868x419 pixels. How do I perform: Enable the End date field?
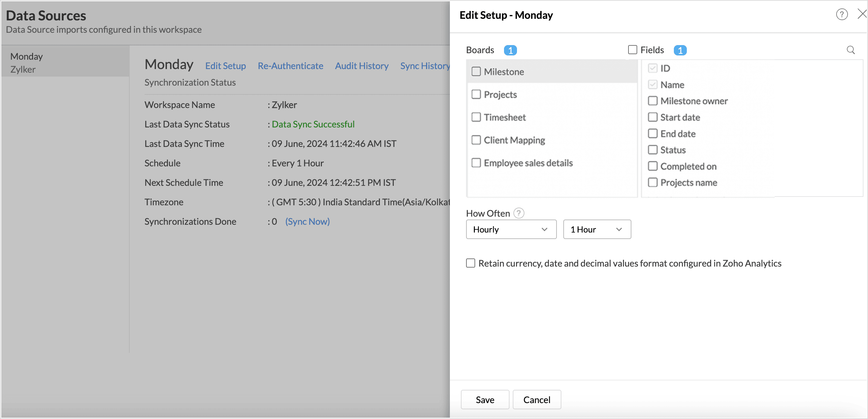click(x=653, y=134)
